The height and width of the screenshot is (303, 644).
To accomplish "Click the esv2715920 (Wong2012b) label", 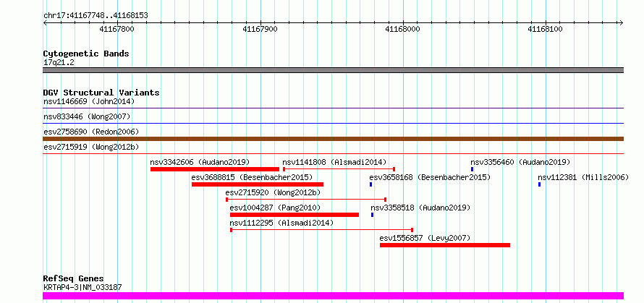I will click(x=273, y=192).
